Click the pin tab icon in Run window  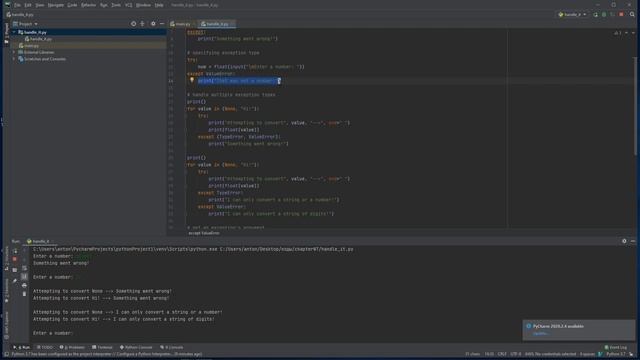tap(15, 281)
